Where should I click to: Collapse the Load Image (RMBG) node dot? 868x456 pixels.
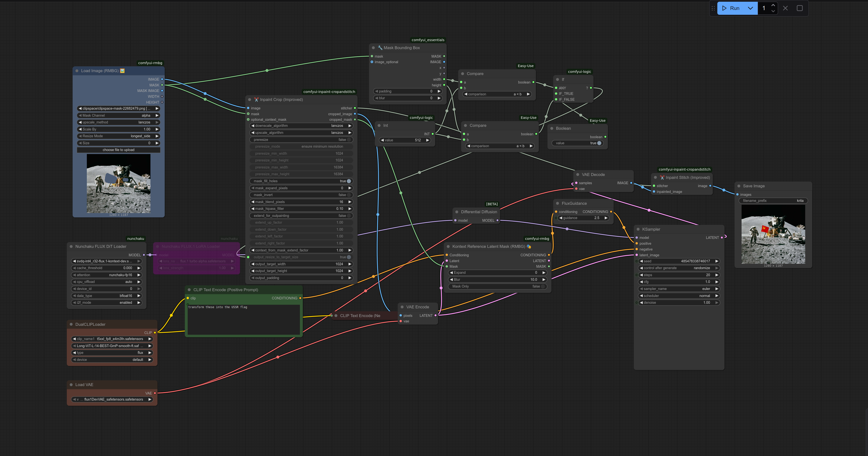tap(77, 71)
